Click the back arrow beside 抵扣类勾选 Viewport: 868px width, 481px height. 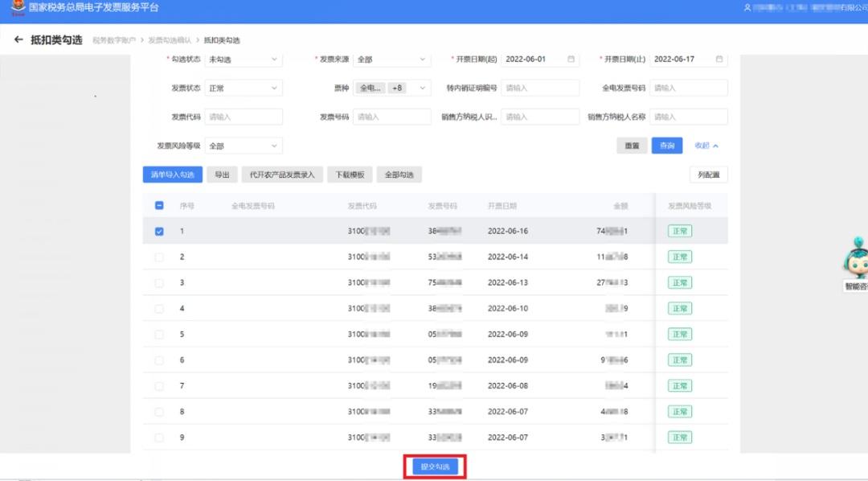coord(18,40)
